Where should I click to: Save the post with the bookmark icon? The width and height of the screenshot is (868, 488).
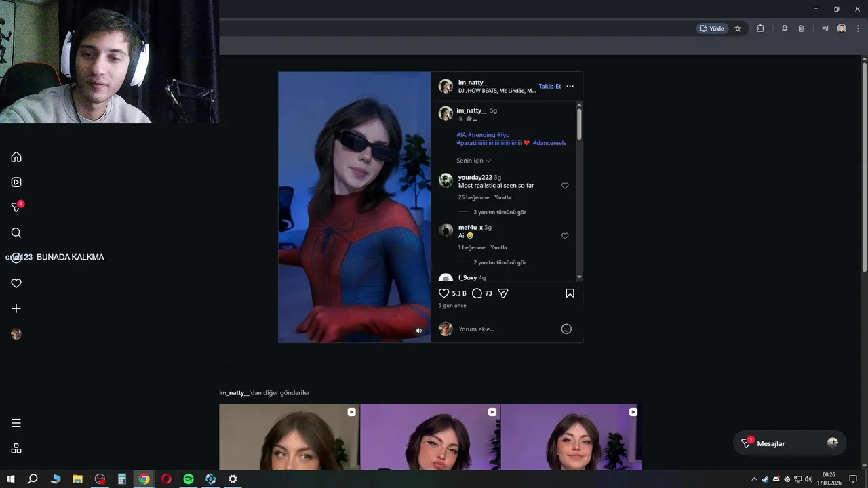click(x=570, y=293)
